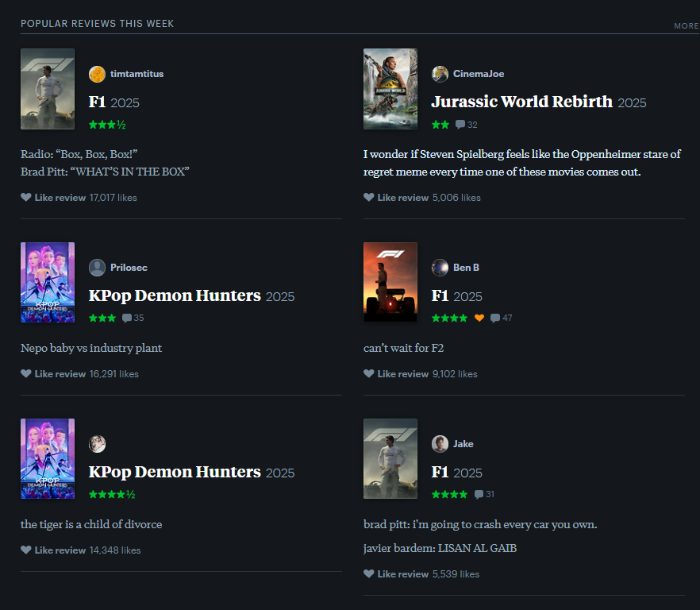700x610 pixels.
Task: Click four-star rating on Jake's review
Action: (x=449, y=494)
